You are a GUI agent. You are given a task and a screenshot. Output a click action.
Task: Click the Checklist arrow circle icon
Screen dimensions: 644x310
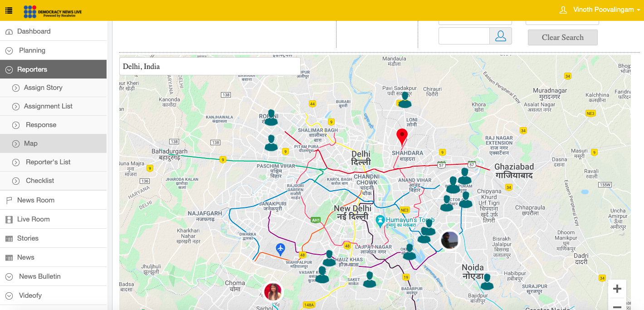[16, 181]
